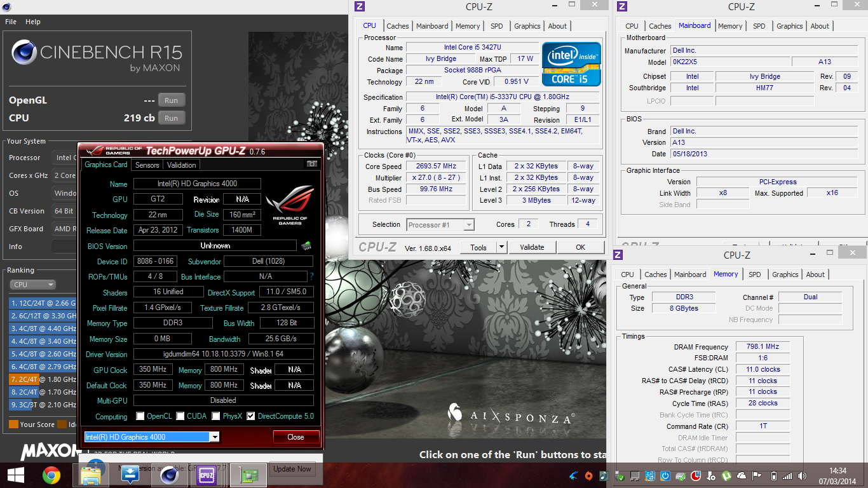Select highlighted ranking row 2C/4T @ 1.80 GHz
The image size is (868, 488).
coord(43,379)
